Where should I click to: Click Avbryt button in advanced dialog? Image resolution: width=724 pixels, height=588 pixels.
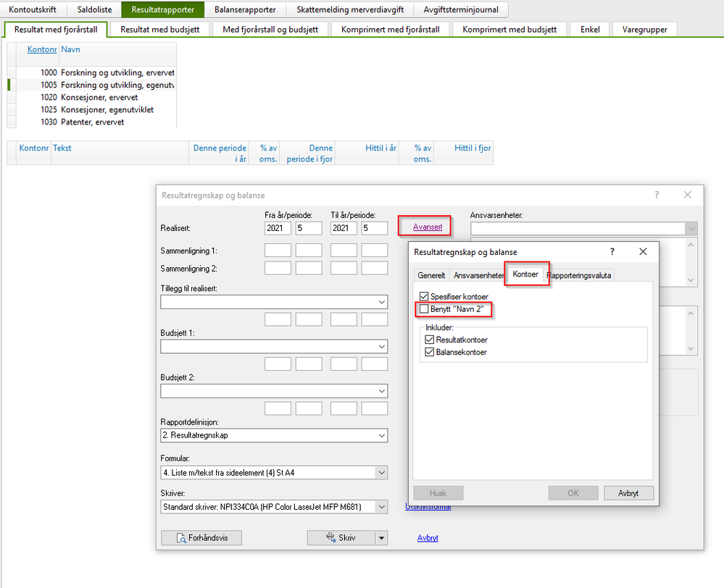pyautogui.click(x=628, y=493)
